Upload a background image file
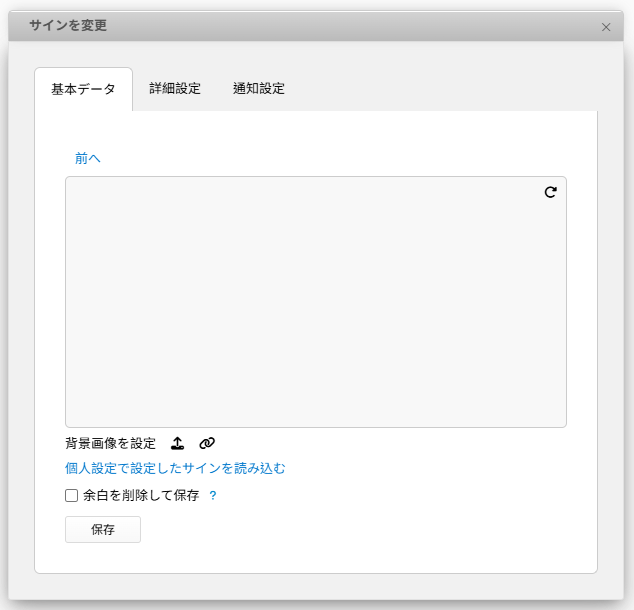 click(x=177, y=443)
